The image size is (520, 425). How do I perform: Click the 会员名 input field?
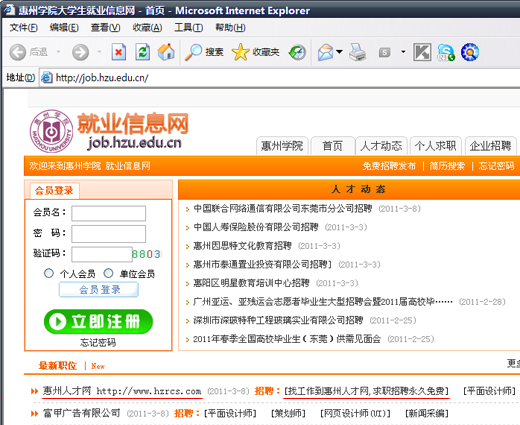point(109,213)
